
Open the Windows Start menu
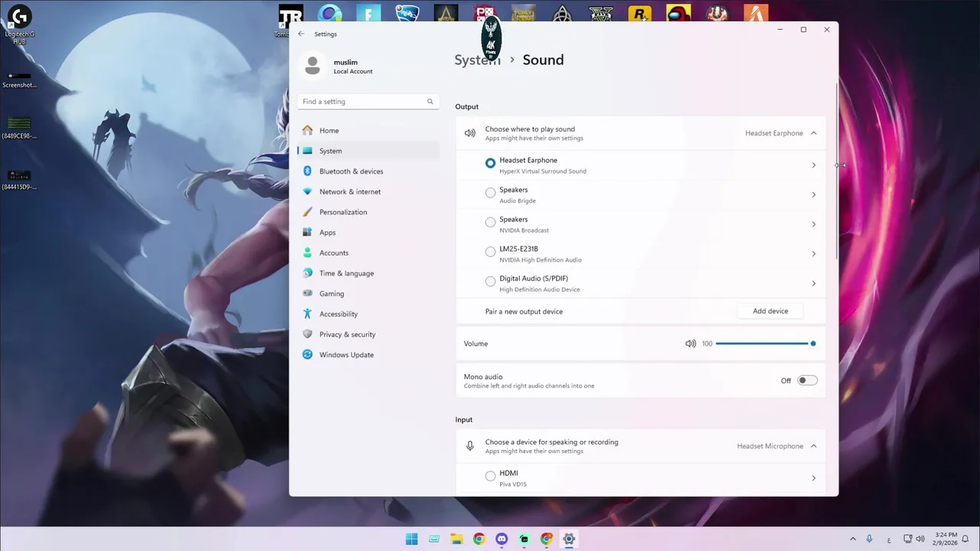pos(411,539)
